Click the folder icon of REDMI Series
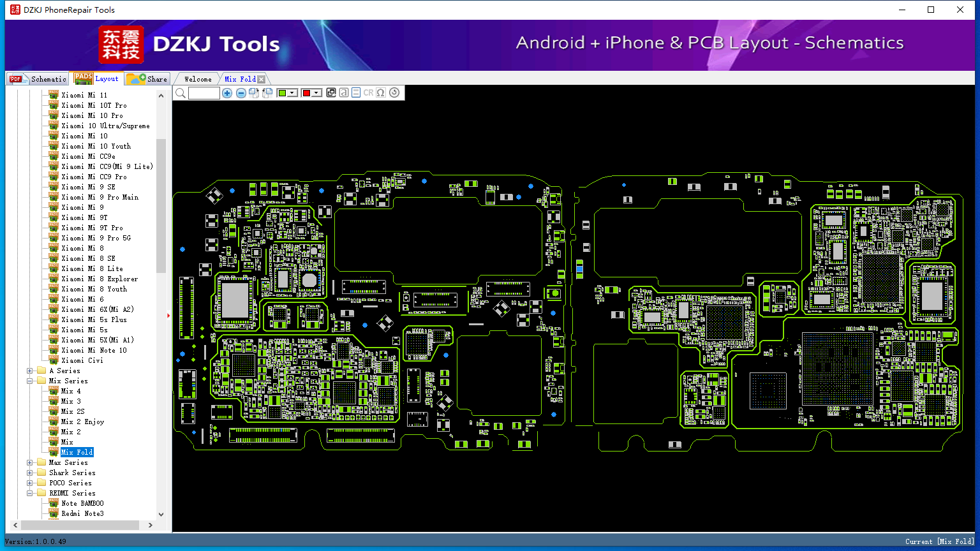This screenshot has height=551, width=980. tap(41, 493)
